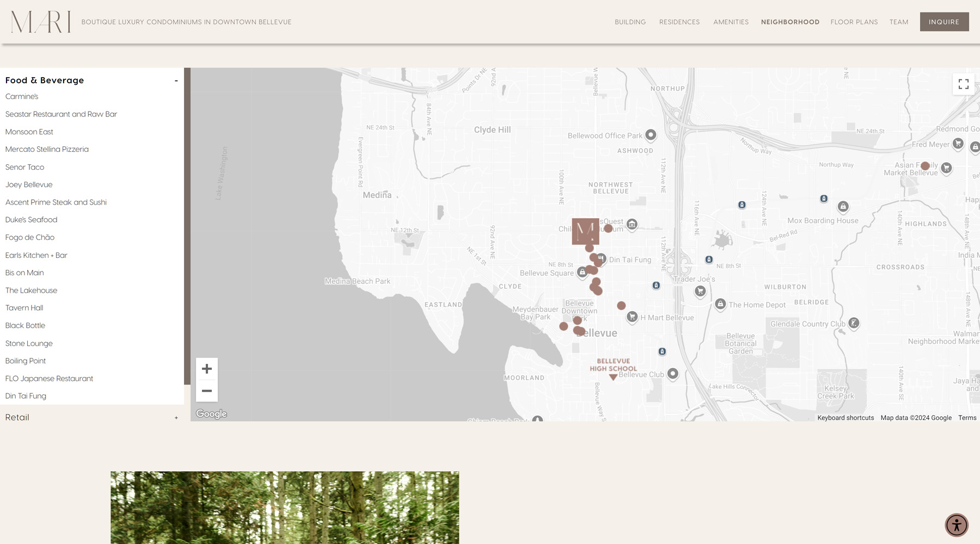This screenshot has height=544, width=980.
Task: Select Din Tai Fung in the list
Action: click(x=26, y=396)
